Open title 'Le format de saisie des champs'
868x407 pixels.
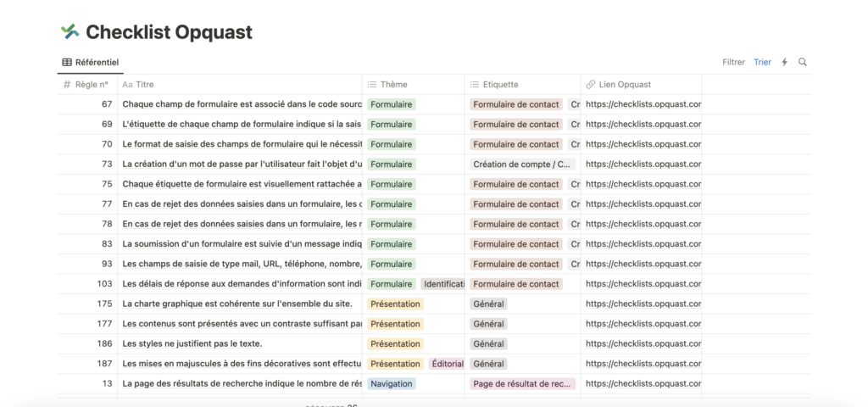[242, 144]
